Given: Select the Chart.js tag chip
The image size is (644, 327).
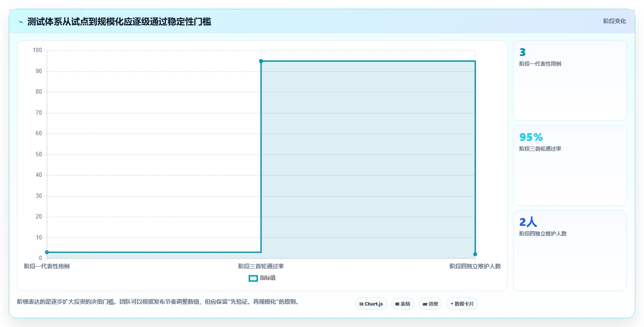Looking at the screenshot, I should pyautogui.click(x=371, y=304).
